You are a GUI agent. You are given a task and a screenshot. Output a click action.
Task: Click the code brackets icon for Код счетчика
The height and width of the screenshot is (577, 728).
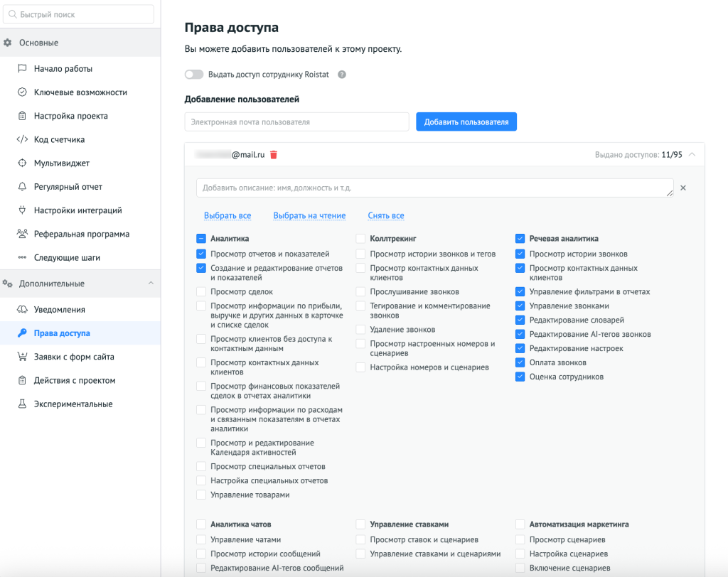[x=22, y=139]
